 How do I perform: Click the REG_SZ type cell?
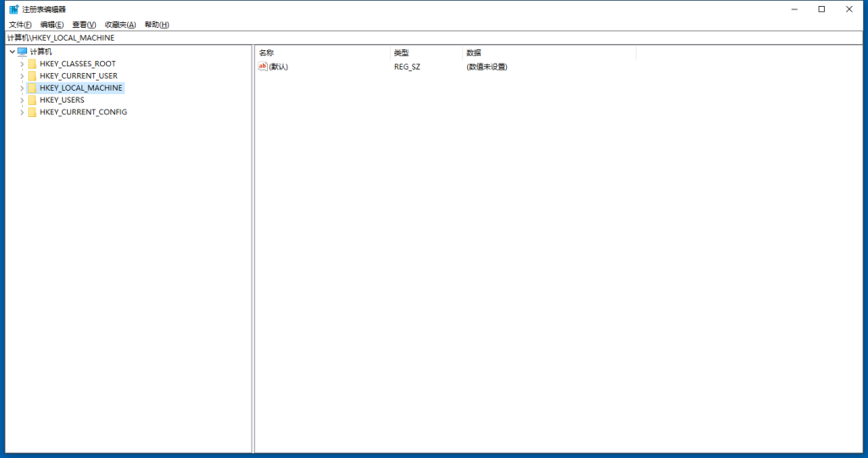[407, 67]
